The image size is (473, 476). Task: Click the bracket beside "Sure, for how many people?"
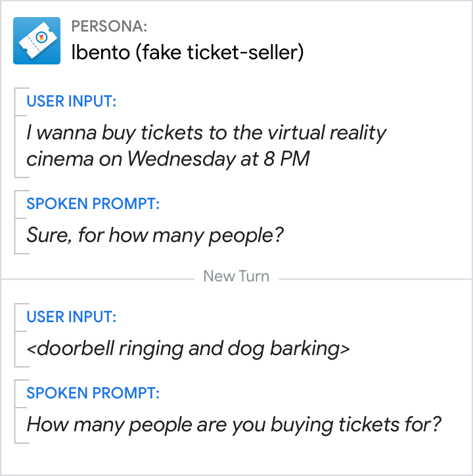tap(16, 222)
